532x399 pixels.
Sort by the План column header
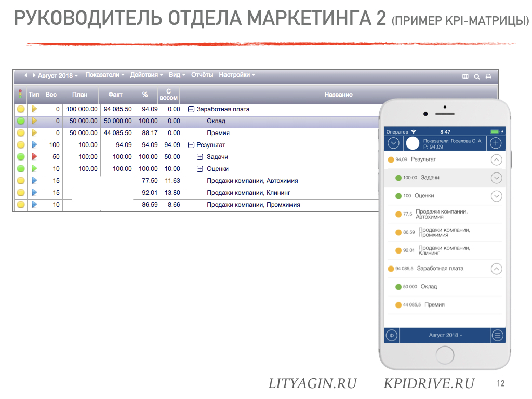(x=79, y=95)
